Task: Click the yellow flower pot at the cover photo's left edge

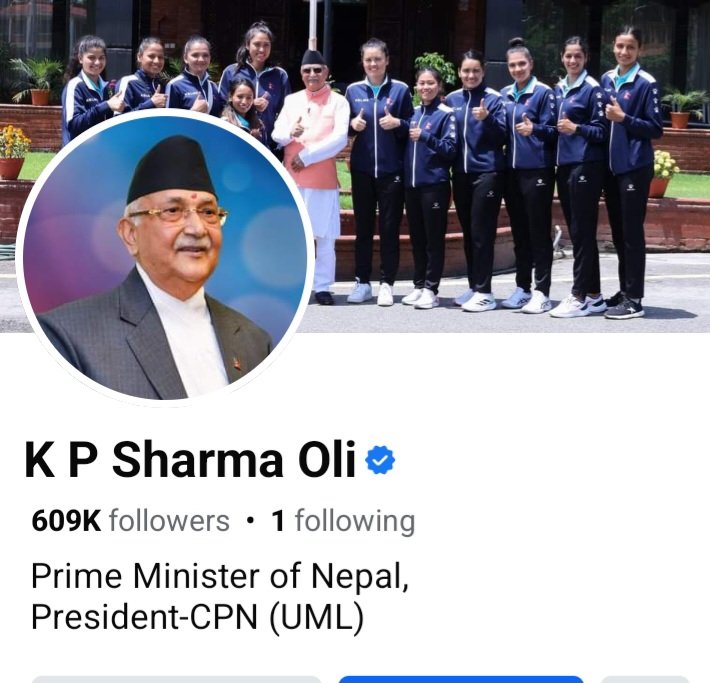Action: coord(13,152)
